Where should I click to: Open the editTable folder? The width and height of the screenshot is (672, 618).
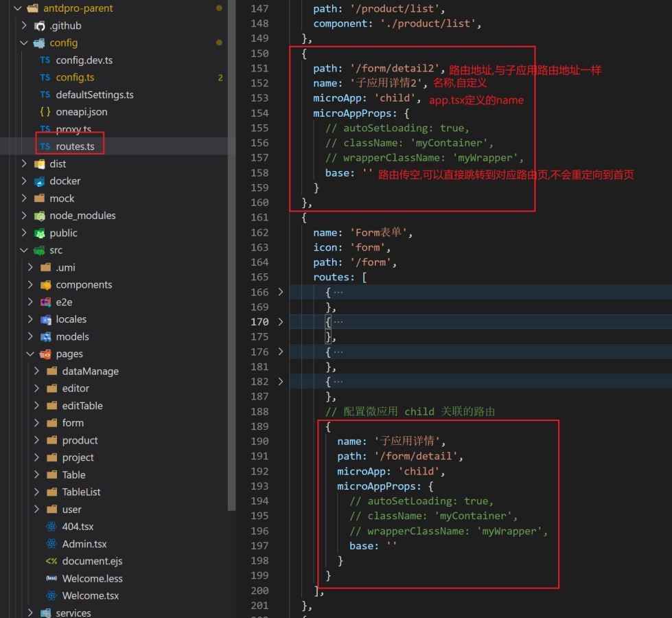click(82, 406)
